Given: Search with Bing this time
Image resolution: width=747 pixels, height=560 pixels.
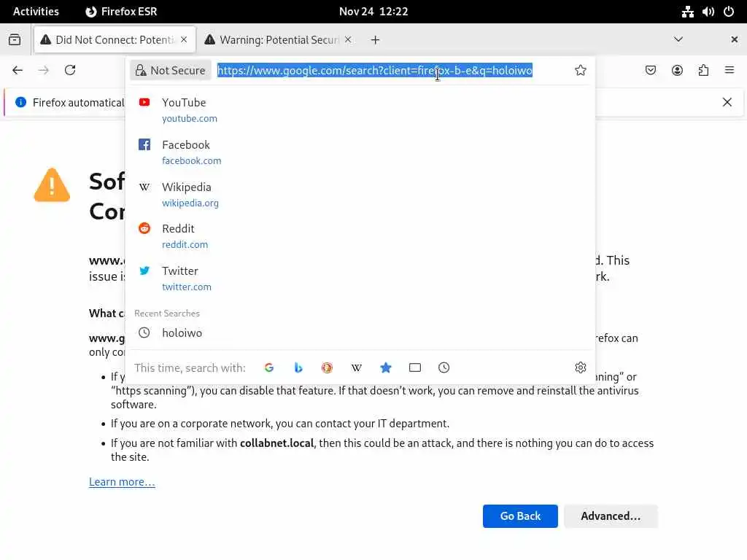Looking at the screenshot, I should point(298,367).
